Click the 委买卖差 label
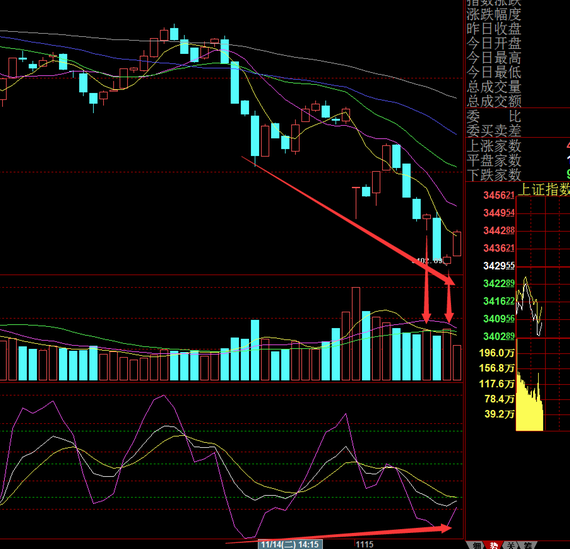The image size is (570, 549). click(x=494, y=131)
